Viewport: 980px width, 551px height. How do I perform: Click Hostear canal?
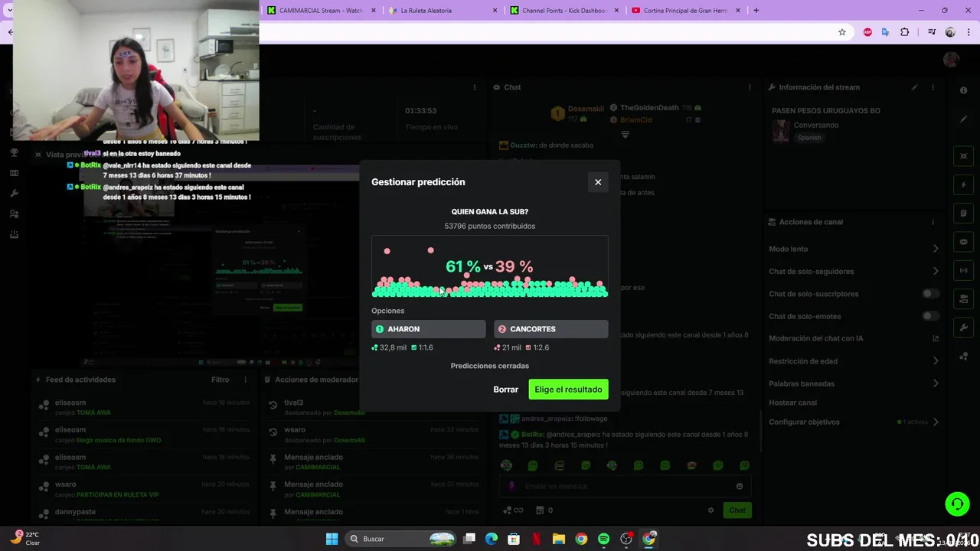coord(792,403)
